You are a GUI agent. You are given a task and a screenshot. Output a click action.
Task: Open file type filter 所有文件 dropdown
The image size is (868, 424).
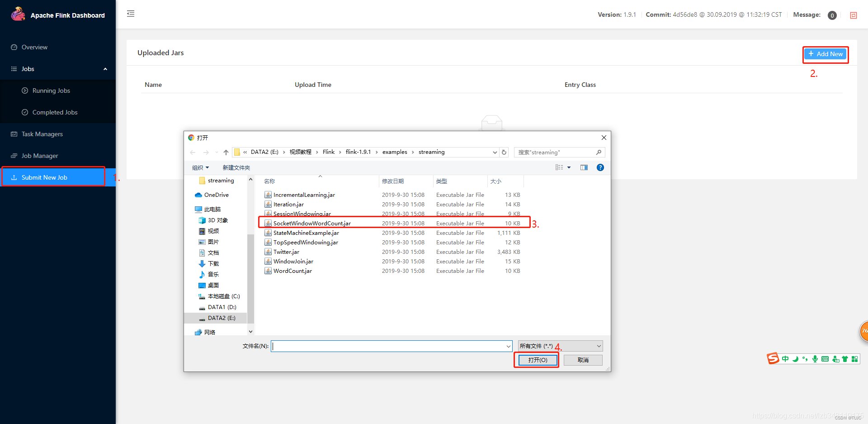tap(560, 346)
